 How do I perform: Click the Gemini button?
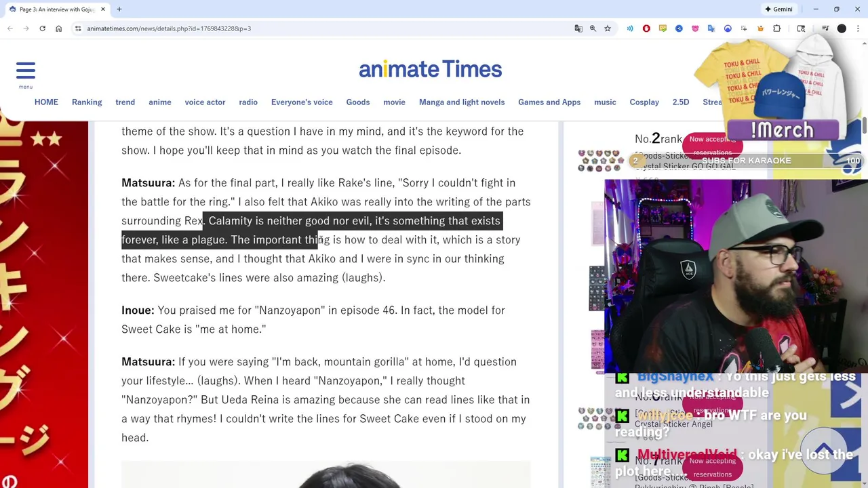pos(778,9)
